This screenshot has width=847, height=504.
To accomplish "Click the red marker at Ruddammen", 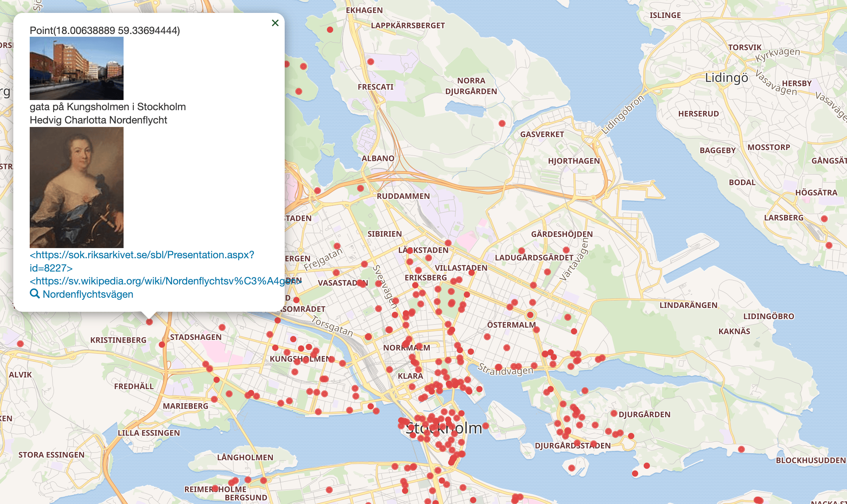I will [x=361, y=188].
